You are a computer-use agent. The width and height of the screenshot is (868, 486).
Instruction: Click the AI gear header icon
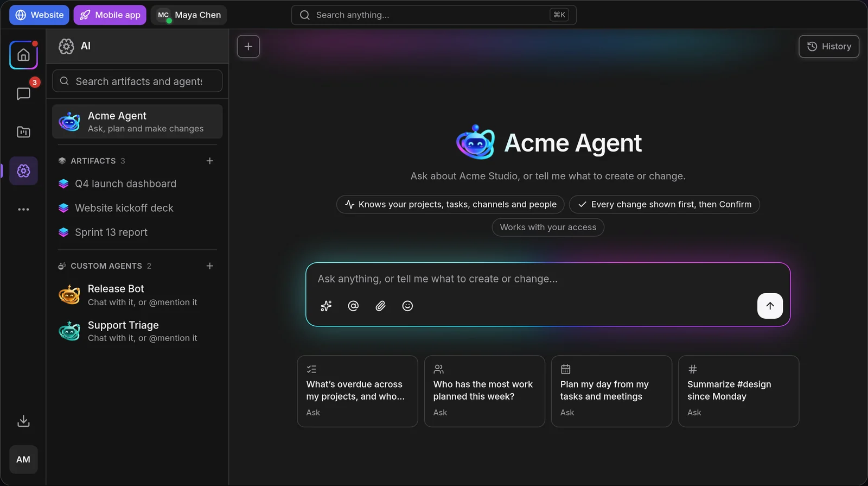(x=66, y=46)
